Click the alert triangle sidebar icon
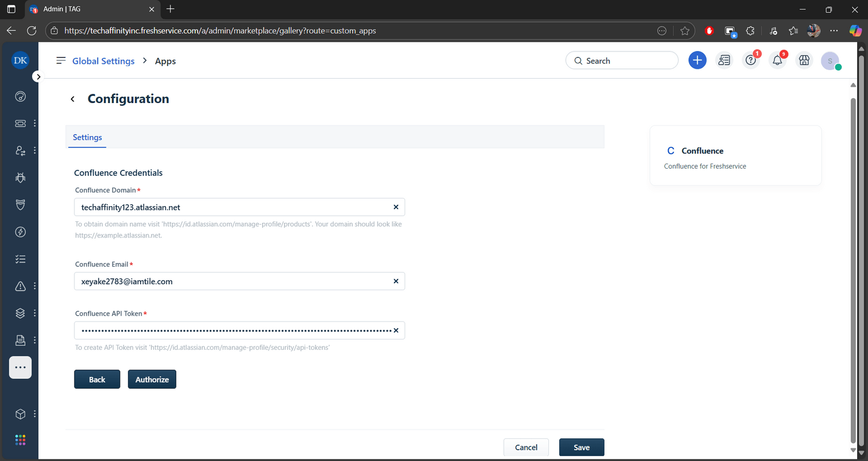The width and height of the screenshot is (868, 461). (21, 286)
